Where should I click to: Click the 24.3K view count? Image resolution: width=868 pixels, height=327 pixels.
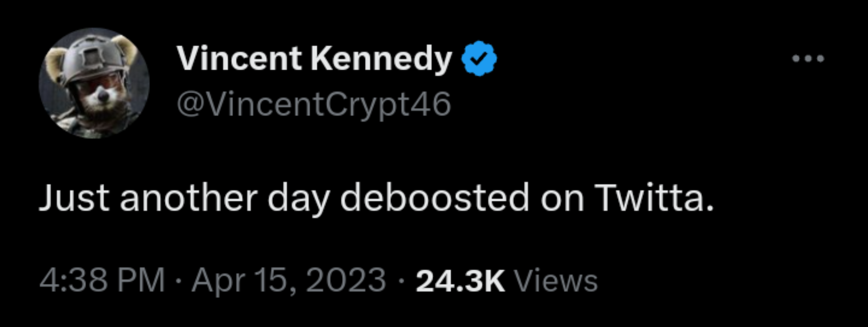coord(460,280)
